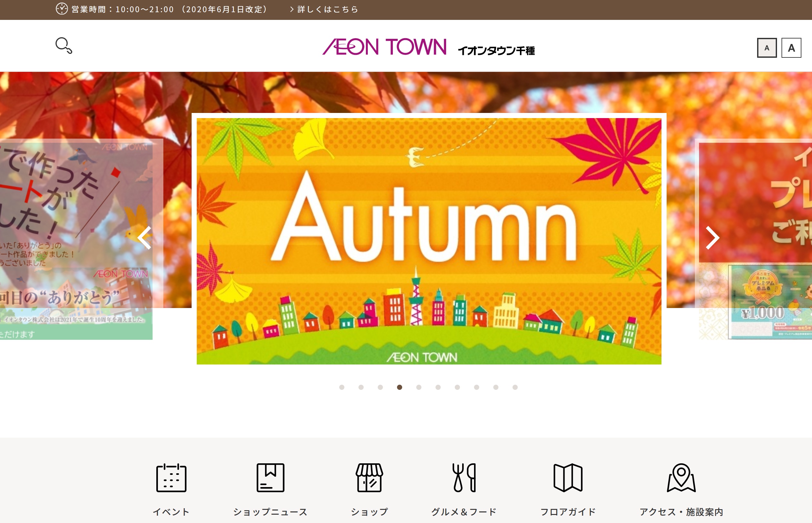
Task: Select the last carousel pagination dot
Action: pyautogui.click(x=515, y=387)
